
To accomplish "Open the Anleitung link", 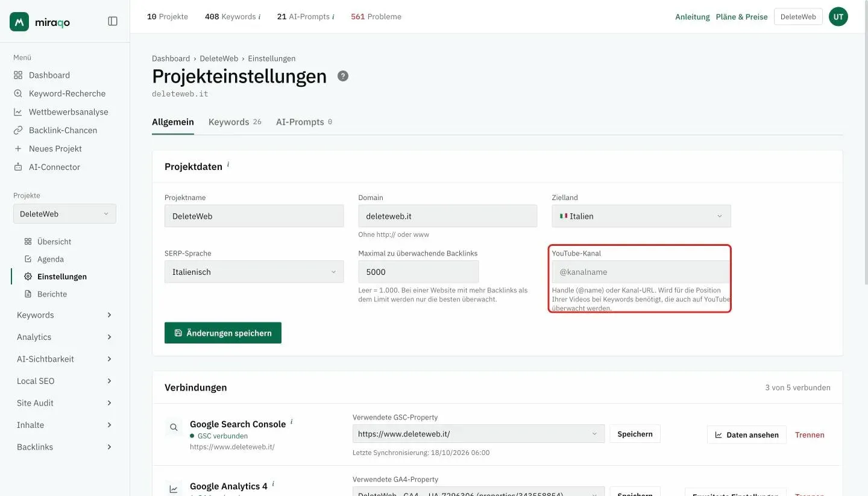I will click(693, 17).
